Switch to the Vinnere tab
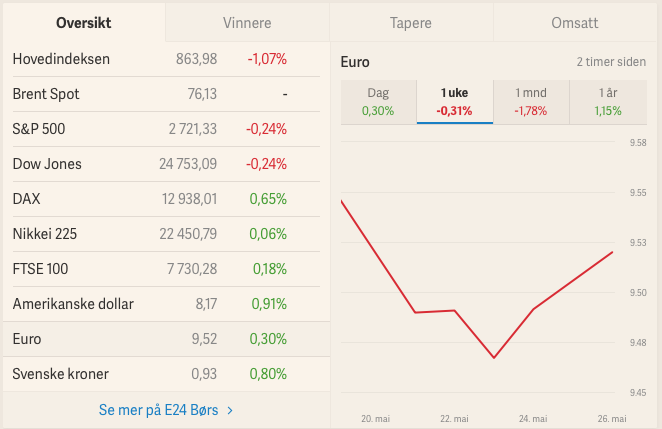 (246, 22)
